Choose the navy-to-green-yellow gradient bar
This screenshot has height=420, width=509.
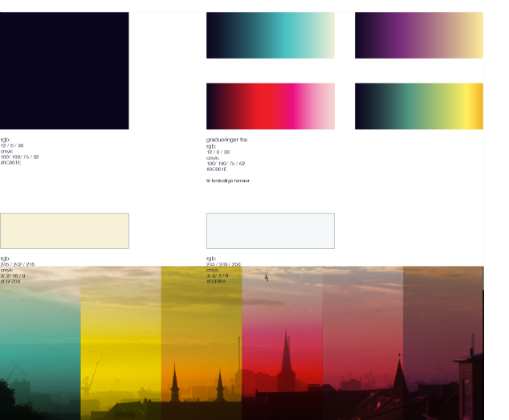pos(419,106)
